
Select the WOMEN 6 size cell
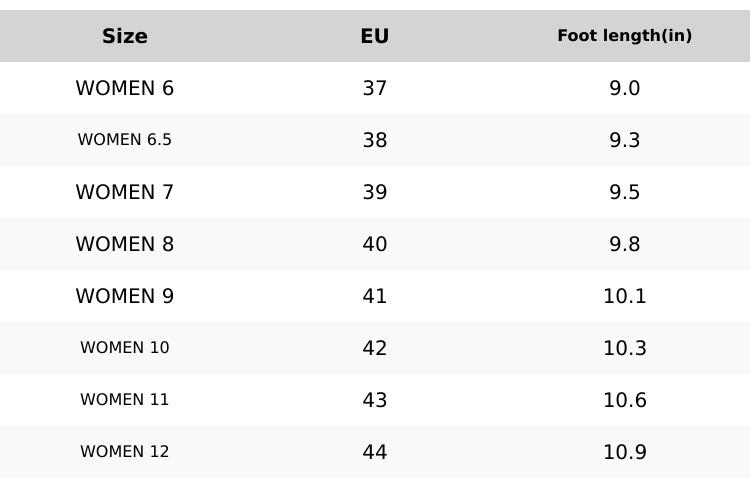coord(125,88)
